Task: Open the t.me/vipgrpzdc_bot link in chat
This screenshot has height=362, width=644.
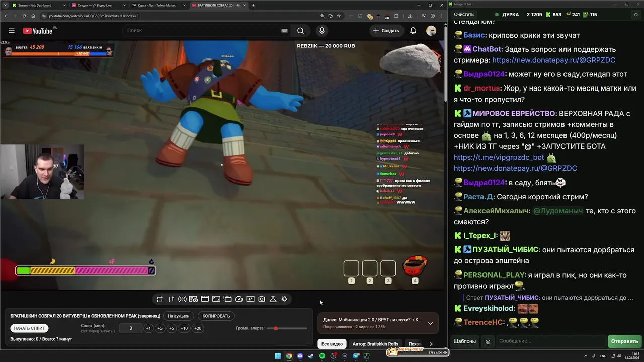Action: (x=499, y=157)
